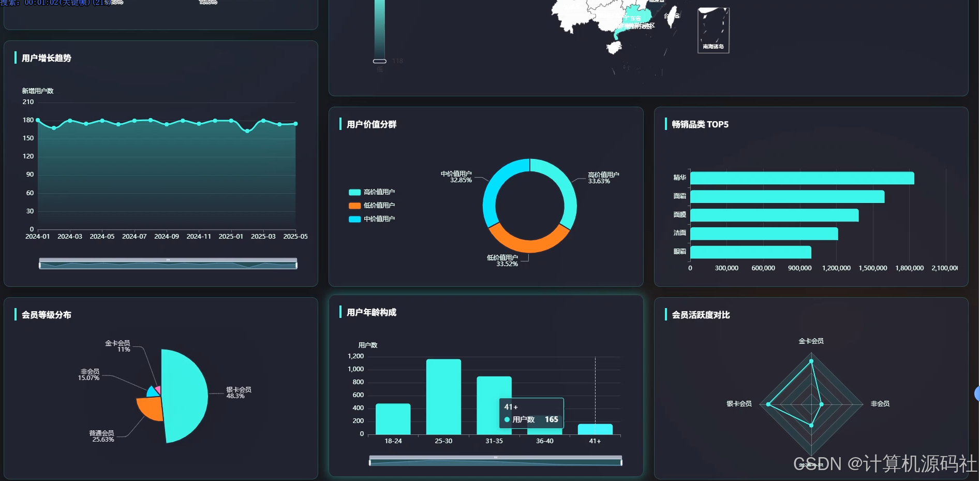Click the 南海诸岛 inset map box
The height and width of the screenshot is (481, 980).
pyautogui.click(x=714, y=30)
